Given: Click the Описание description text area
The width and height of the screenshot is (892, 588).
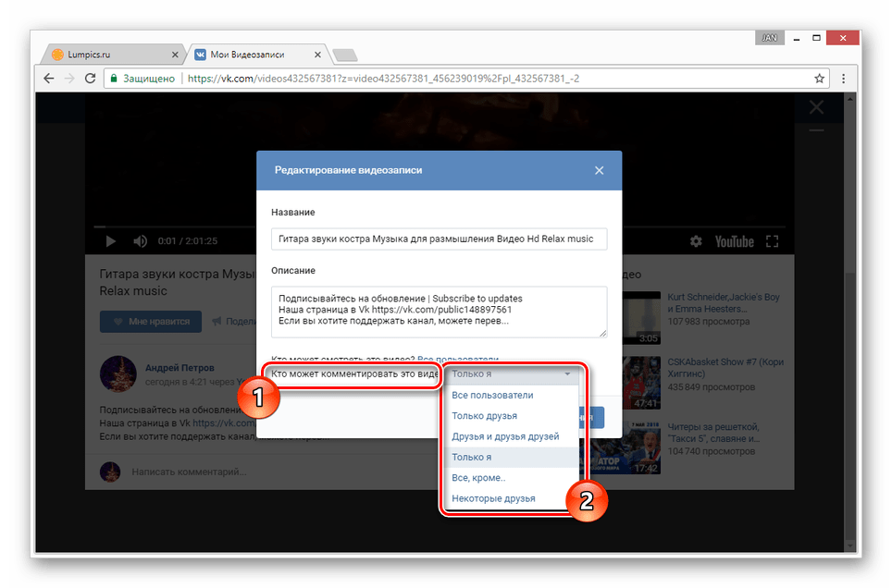Looking at the screenshot, I should [x=439, y=312].
